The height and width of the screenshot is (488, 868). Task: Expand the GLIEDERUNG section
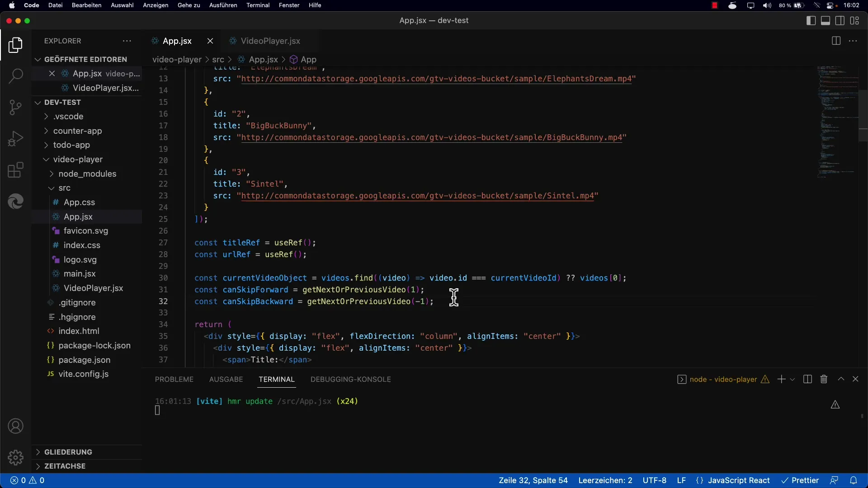coord(68,452)
